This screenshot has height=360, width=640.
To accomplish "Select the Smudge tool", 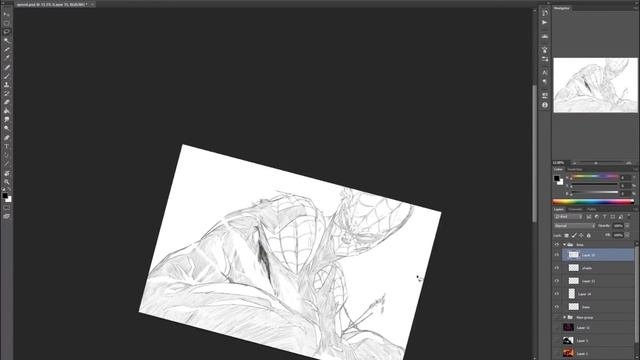I will pyautogui.click(x=7, y=120).
